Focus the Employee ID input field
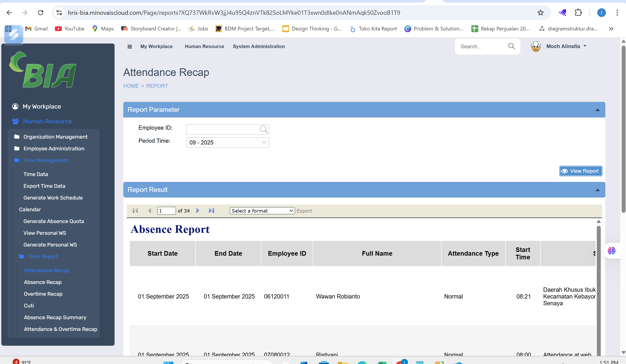626x364 pixels. pyautogui.click(x=222, y=129)
